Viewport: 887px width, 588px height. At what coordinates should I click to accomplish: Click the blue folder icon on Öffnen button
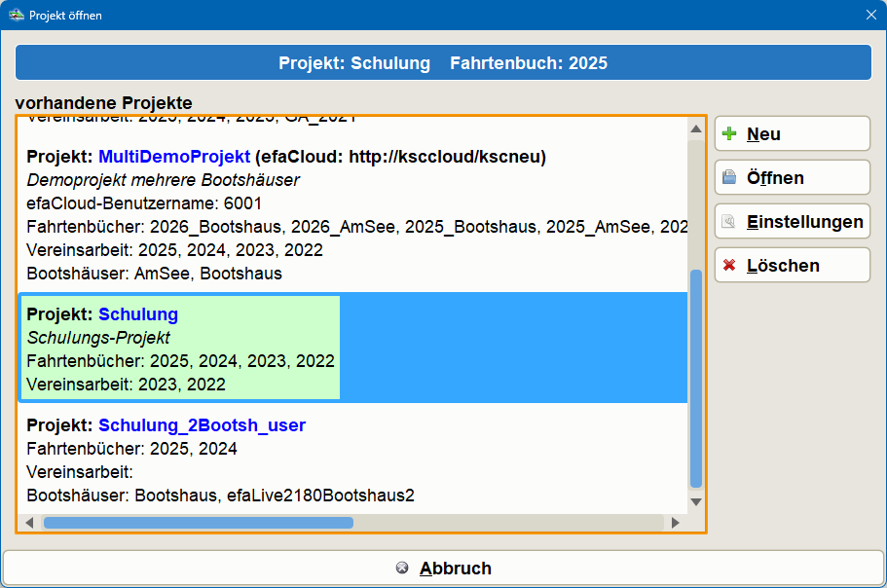[x=729, y=177]
